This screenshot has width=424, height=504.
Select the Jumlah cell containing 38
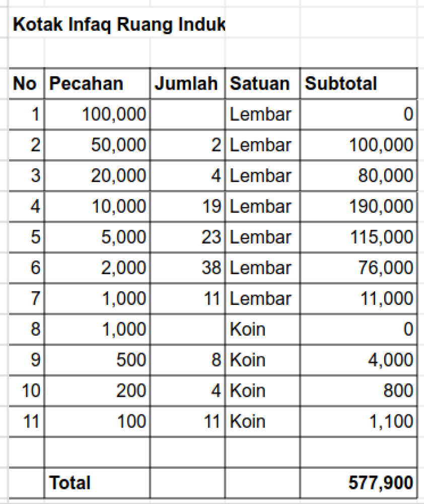[x=187, y=268]
